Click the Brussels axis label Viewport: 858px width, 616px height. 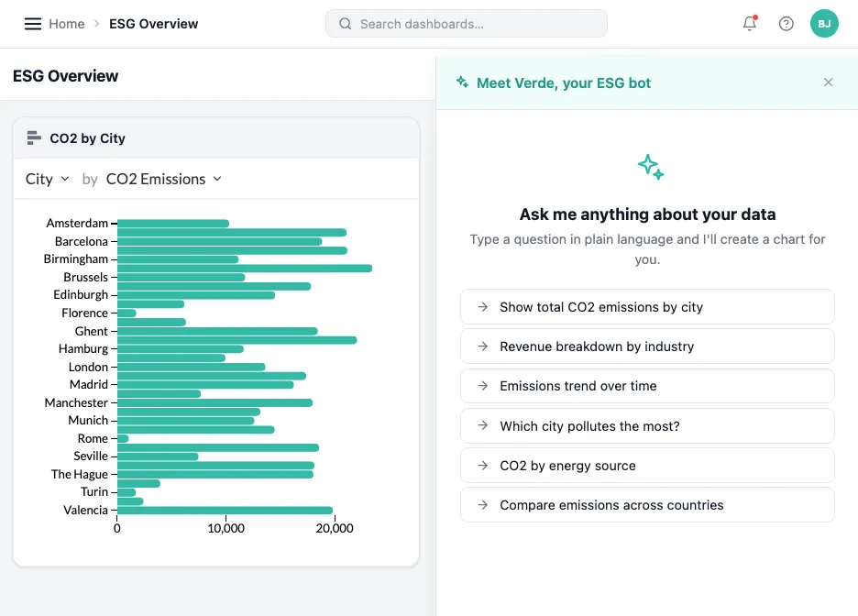pyautogui.click(x=85, y=277)
